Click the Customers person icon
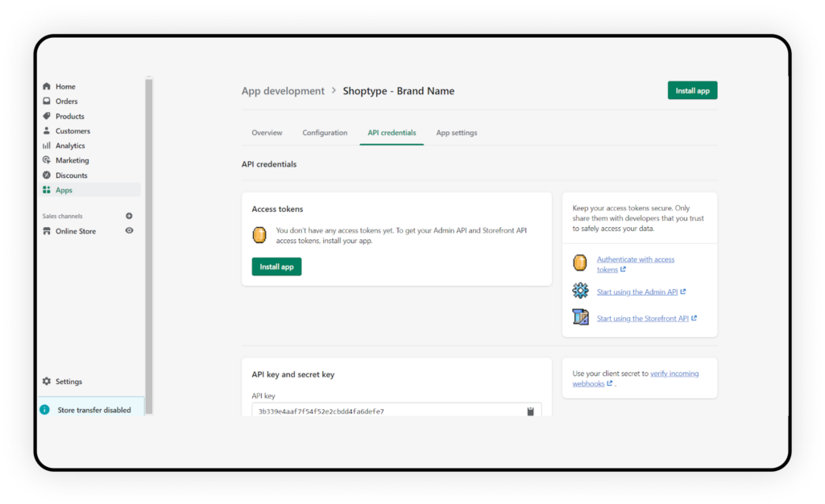Image resolution: width=825 pixels, height=504 pixels. click(x=47, y=130)
